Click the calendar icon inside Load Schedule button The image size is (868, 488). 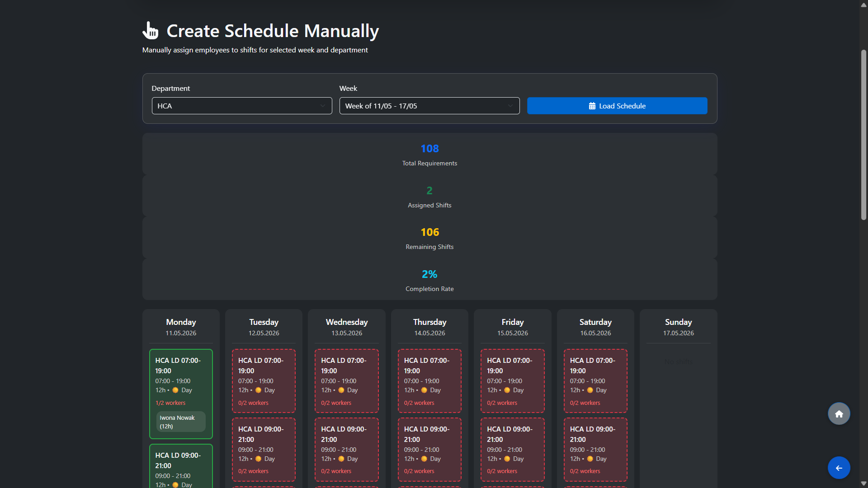tap(592, 105)
